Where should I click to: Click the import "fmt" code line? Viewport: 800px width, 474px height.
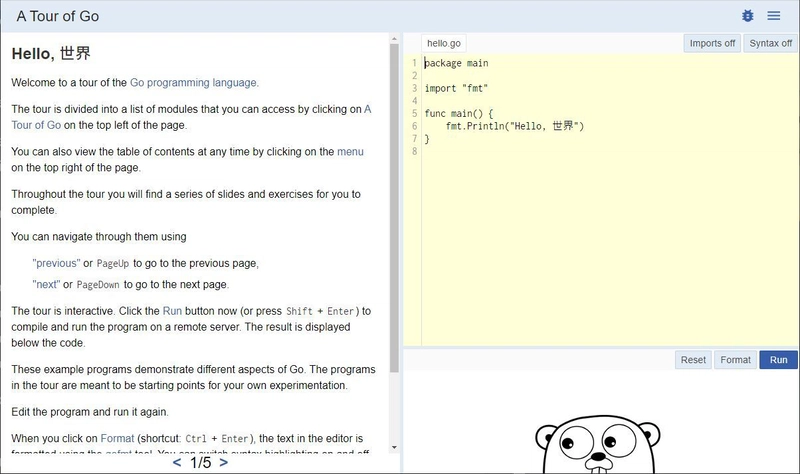pyautogui.click(x=456, y=88)
